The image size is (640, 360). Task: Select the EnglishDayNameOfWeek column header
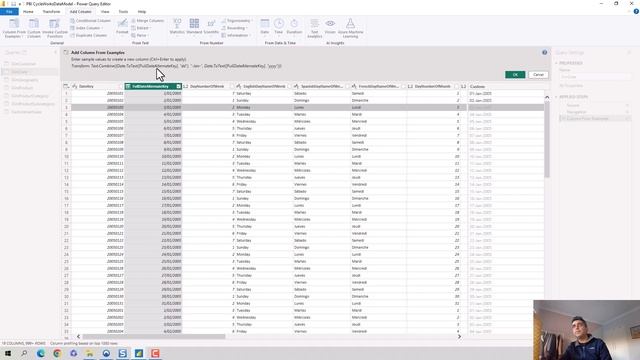[x=264, y=86]
